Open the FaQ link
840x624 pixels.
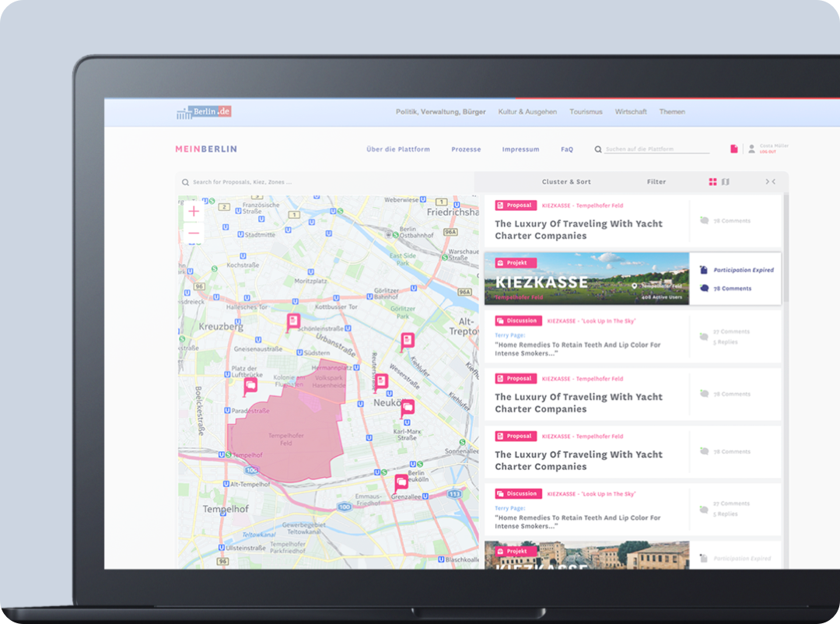pyautogui.click(x=567, y=149)
